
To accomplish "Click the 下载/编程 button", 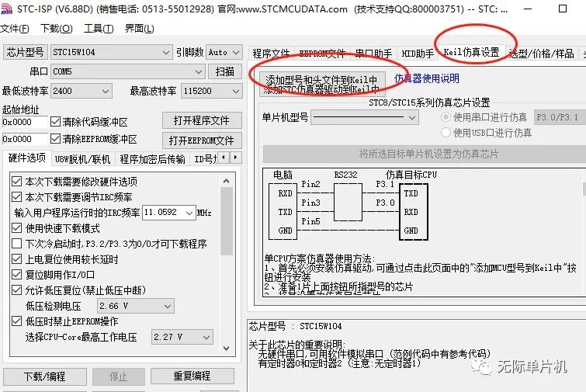I will [x=45, y=376].
